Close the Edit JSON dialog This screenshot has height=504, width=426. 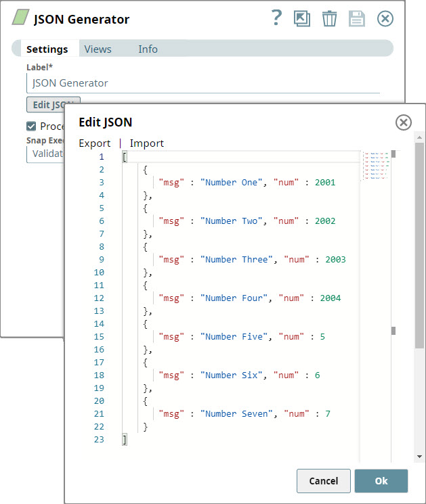coord(403,122)
